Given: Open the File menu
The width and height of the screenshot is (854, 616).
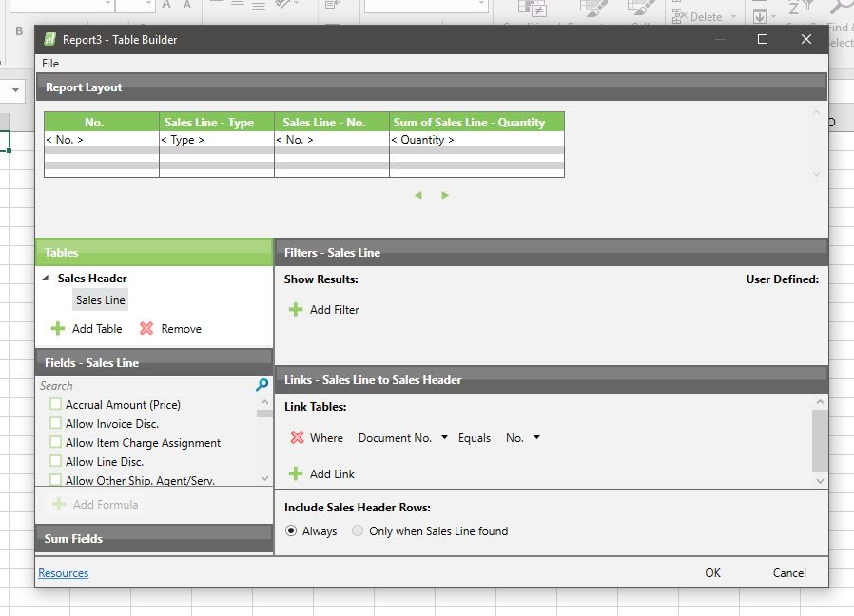Looking at the screenshot, I should coord(49,63).
